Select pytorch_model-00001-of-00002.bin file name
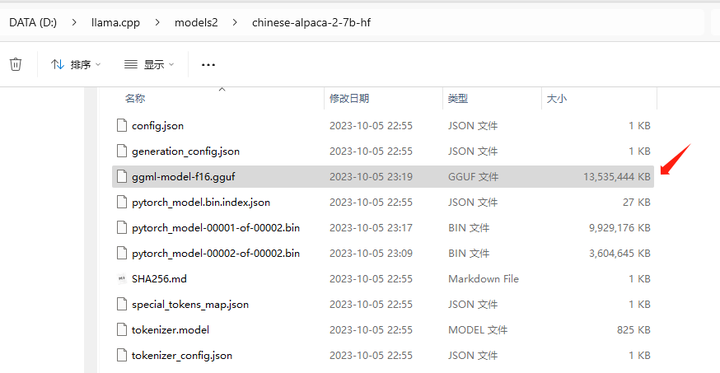This screenshot has height=373, width=720. [x=216, y=228]
